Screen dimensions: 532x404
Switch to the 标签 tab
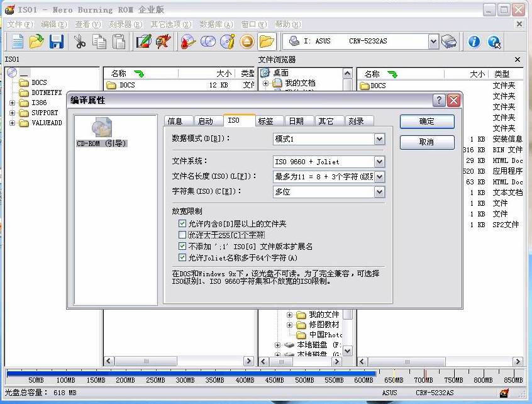tap(269, 121)
